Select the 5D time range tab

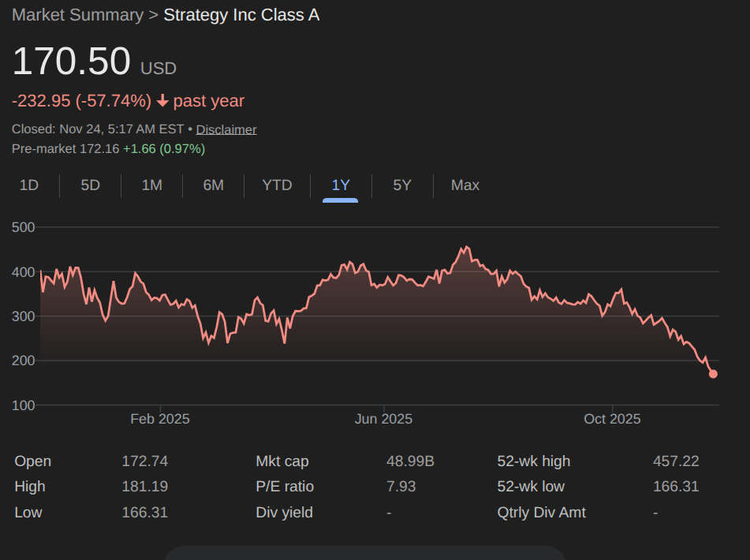pyautogui.click(x=90, y=185)
